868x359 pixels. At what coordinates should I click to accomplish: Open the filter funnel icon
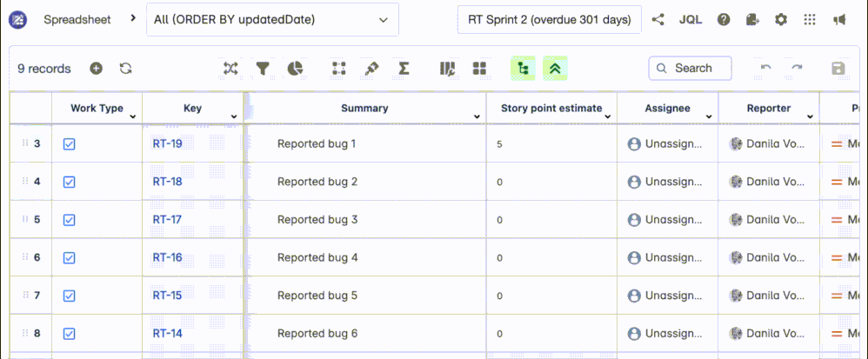tap(263, 69)
